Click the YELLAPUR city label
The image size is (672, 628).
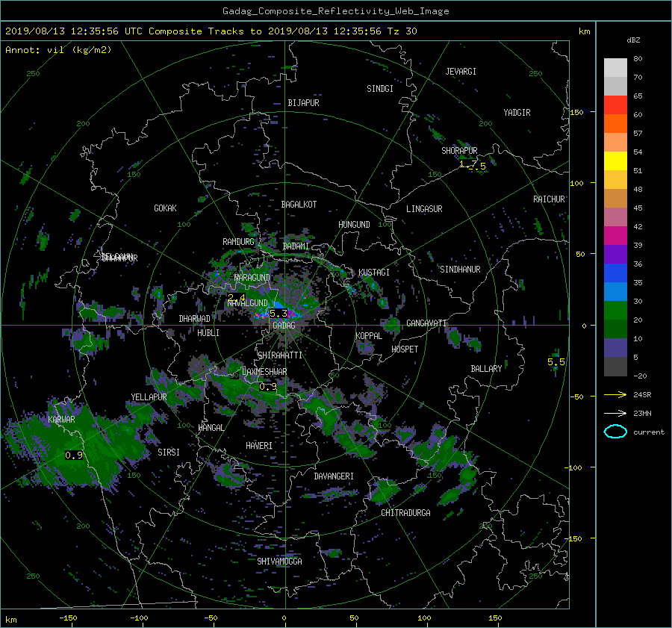point(149,397)
